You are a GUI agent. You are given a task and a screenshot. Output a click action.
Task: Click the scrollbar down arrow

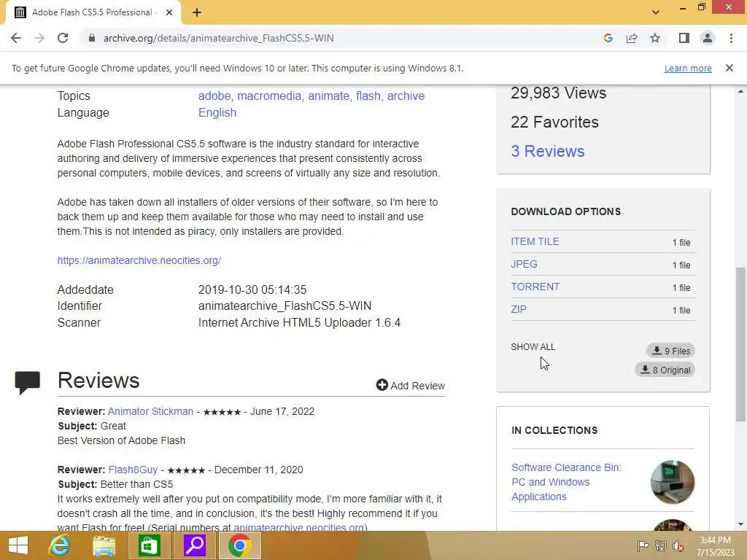(740, 524)
